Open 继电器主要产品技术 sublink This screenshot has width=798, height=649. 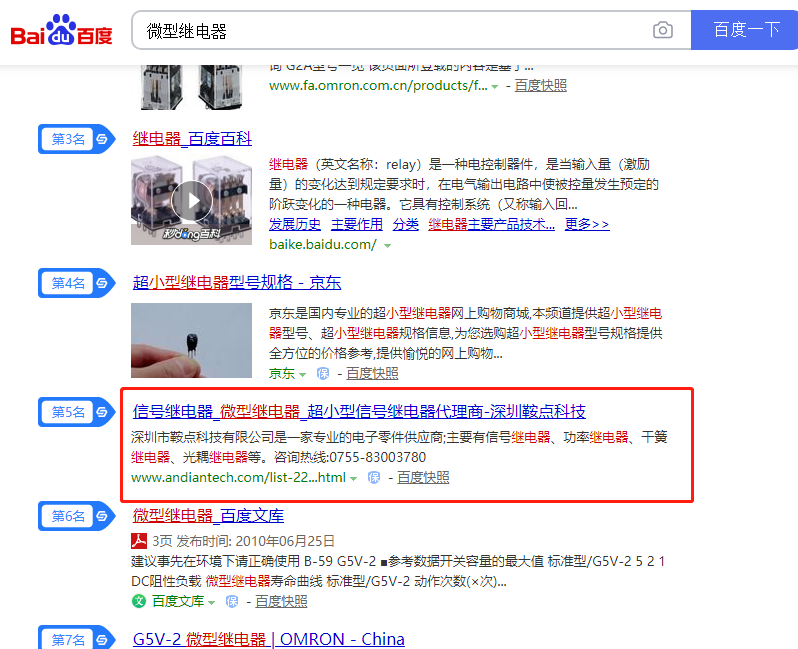(x=492, y=224)
